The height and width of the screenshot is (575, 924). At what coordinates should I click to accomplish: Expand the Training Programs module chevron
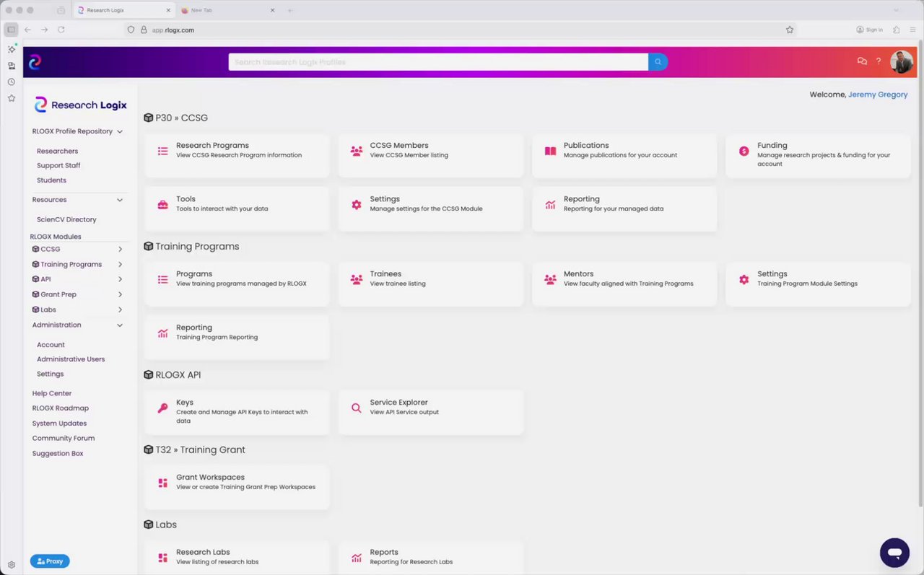(120, 264)
